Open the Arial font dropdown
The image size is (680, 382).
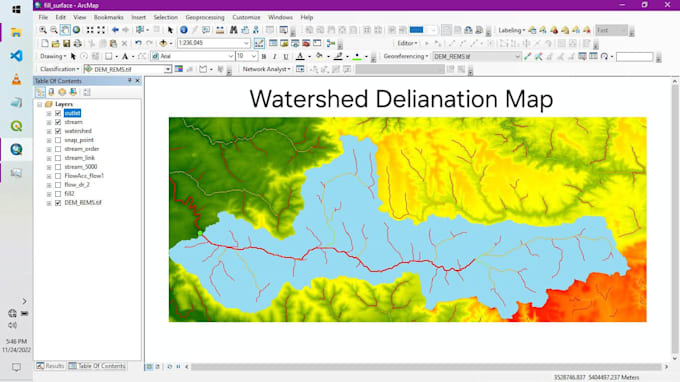tap(231, 56)
